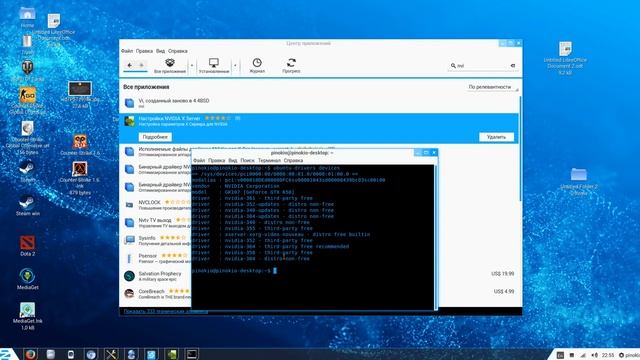Show the "Установленные" applications
This screenshot has width=640, height=360.
coord(213,65)
